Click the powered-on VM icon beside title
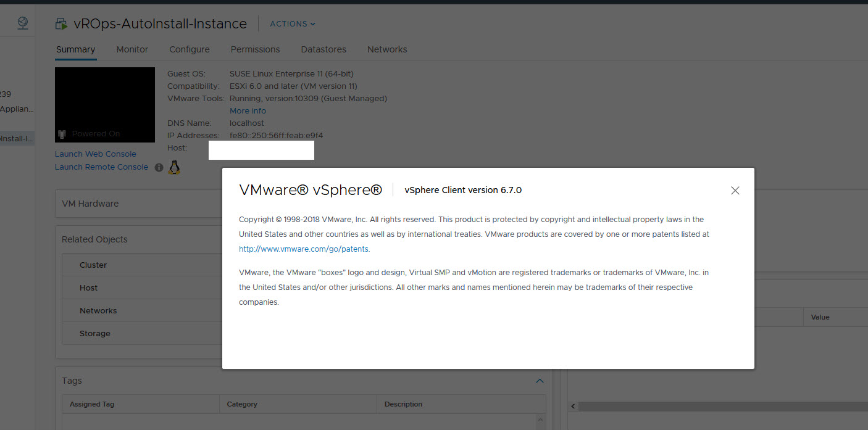 pyautogui.click(x=61, y=24)
